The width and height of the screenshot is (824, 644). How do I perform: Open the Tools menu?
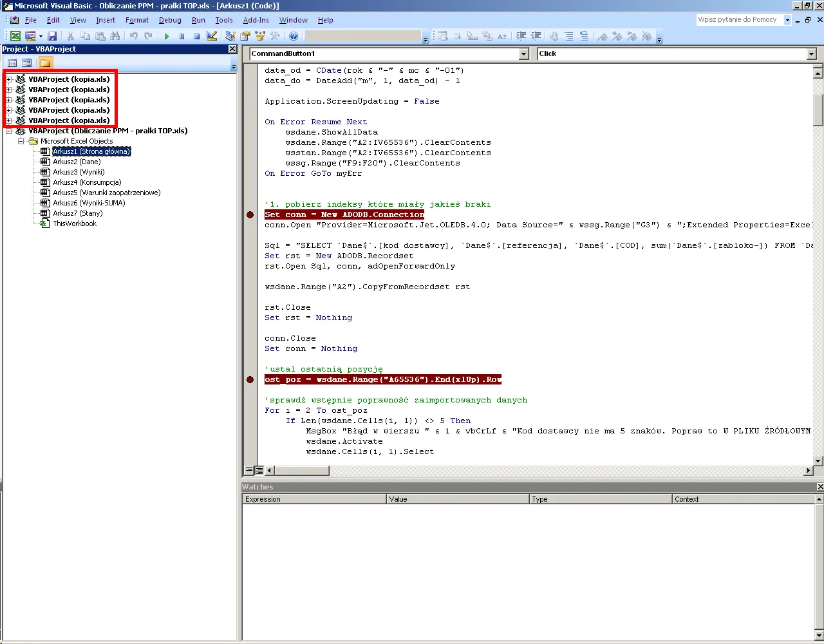coord(223,20)
